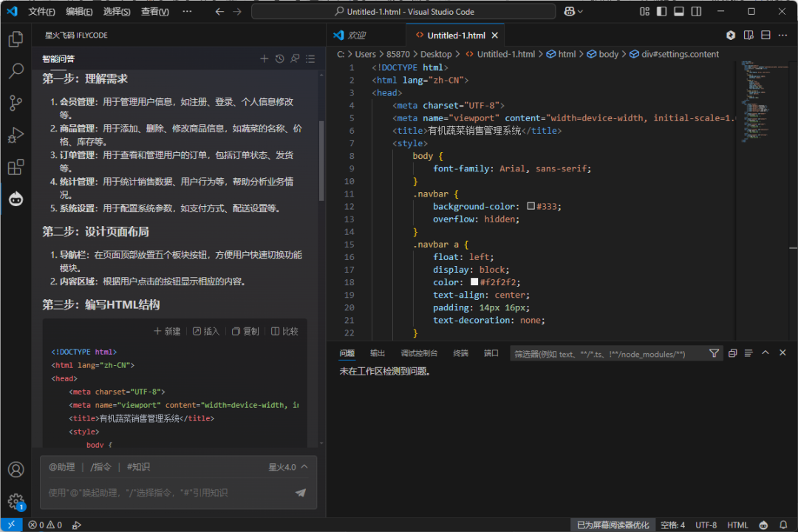Expand the 星火4.0 model selector
The image size is (798, 532).
(288, 467)
